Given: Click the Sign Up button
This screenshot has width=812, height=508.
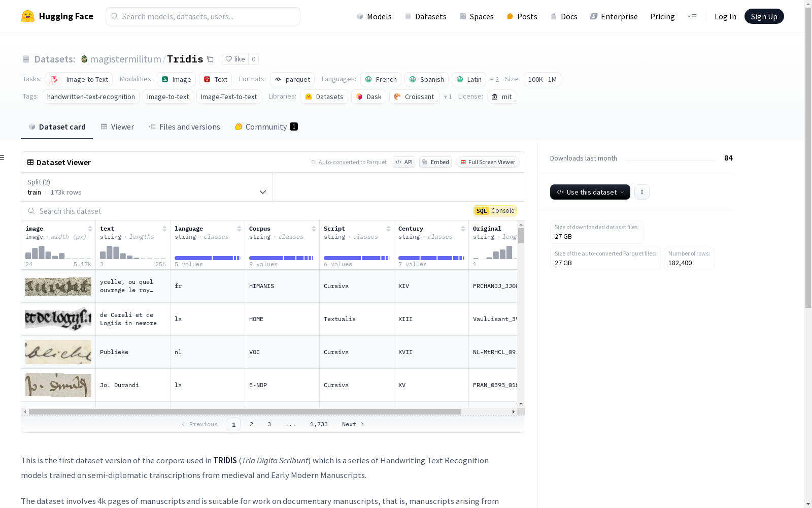Looking at the screenshot, I should pos(764,16).
